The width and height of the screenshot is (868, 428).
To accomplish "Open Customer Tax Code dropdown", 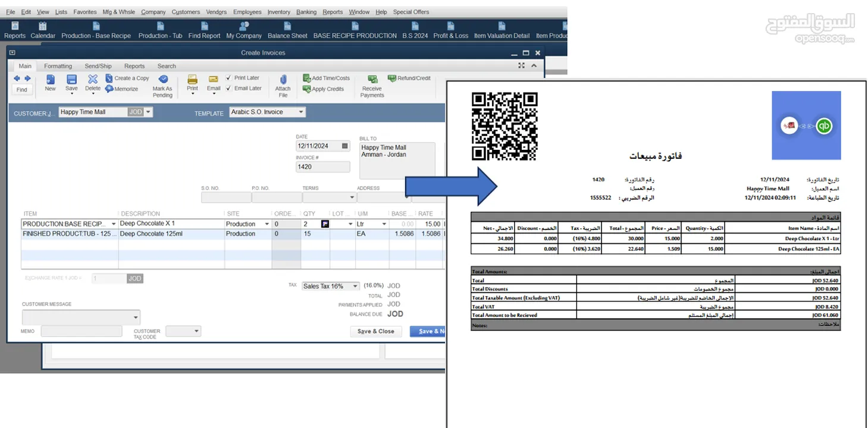I will (x=196, y=331).
